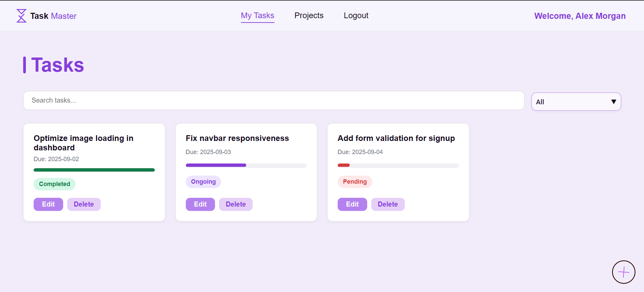Edit the Fix navbar responsiveness task

tap(200, 204)
